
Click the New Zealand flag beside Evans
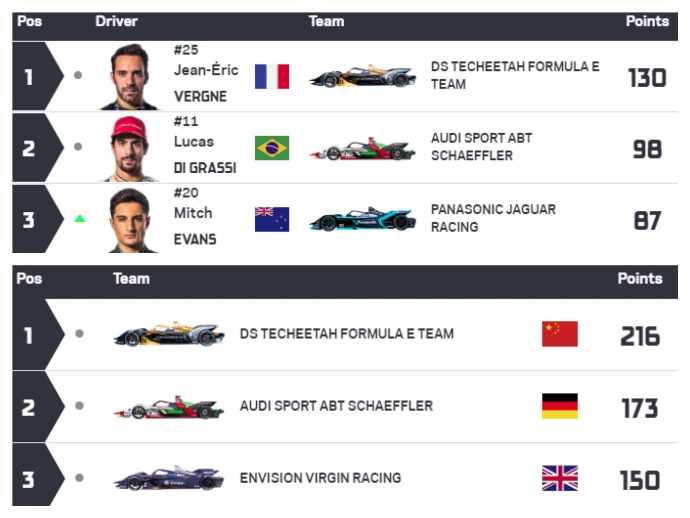[x=272, y=219]
